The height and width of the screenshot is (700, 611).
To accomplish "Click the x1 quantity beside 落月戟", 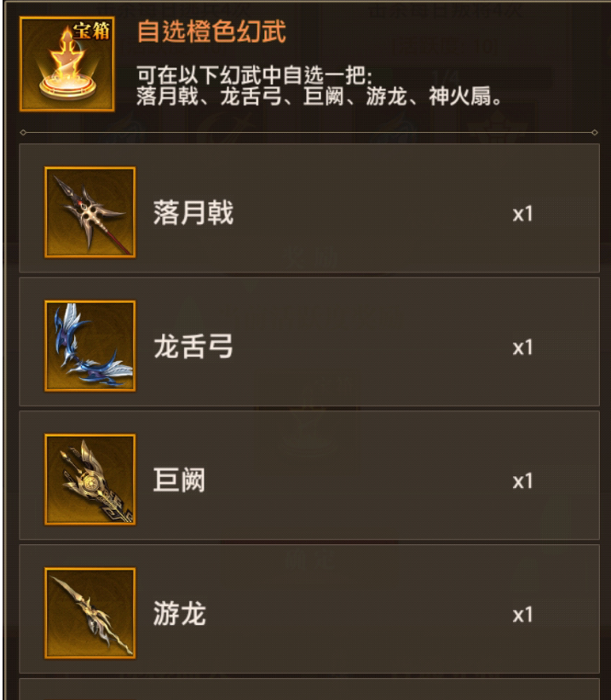I will pos(522,215).
